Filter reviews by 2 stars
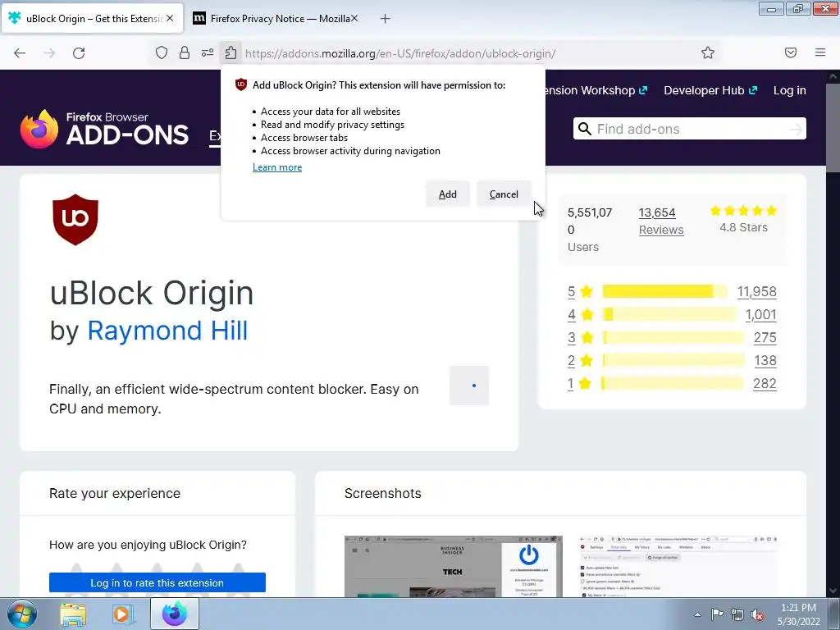 coord(580,361)
